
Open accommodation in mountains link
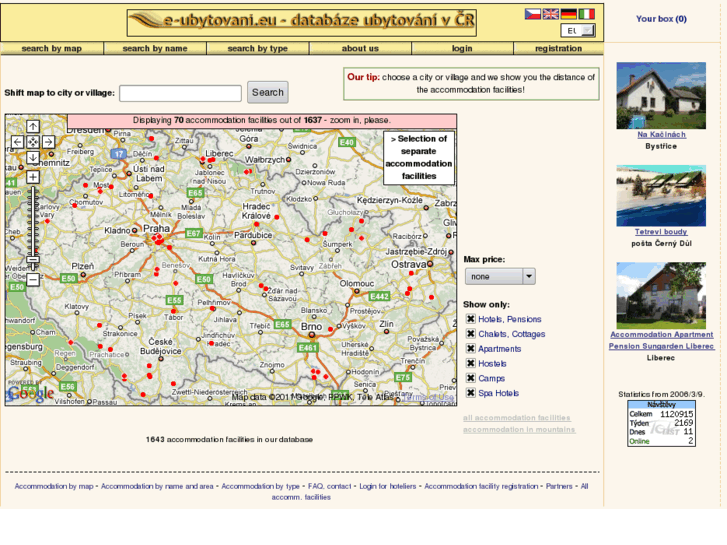pyautogui.click(x=519, y=430)
